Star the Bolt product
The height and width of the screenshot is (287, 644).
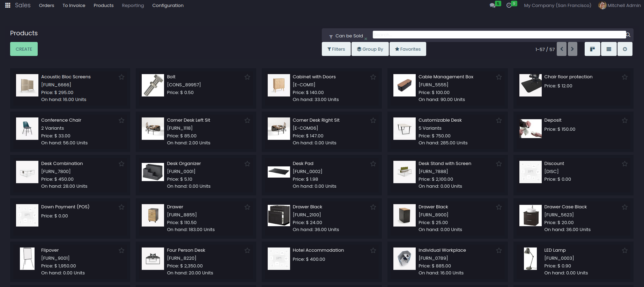(x=247, y=77)
